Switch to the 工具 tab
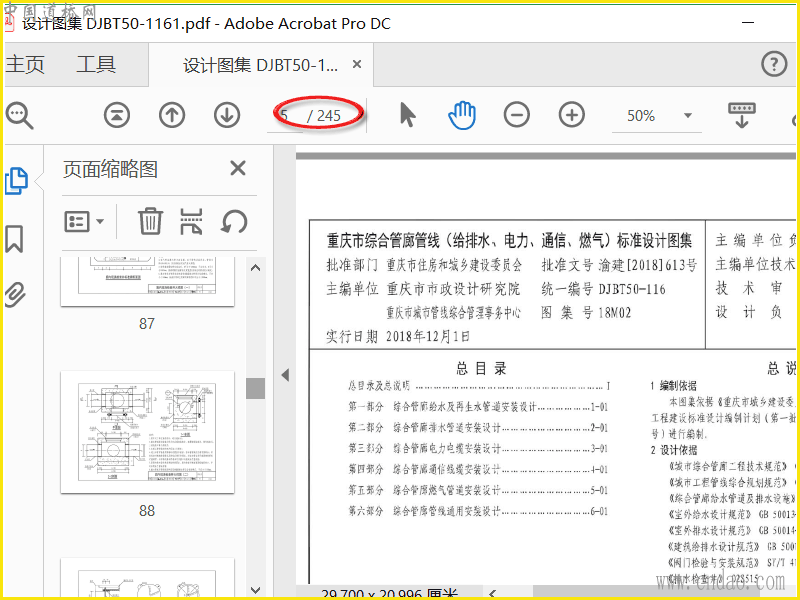Image resolution: width=800 pixels, height=600 pixels. [x=96, y=65]
